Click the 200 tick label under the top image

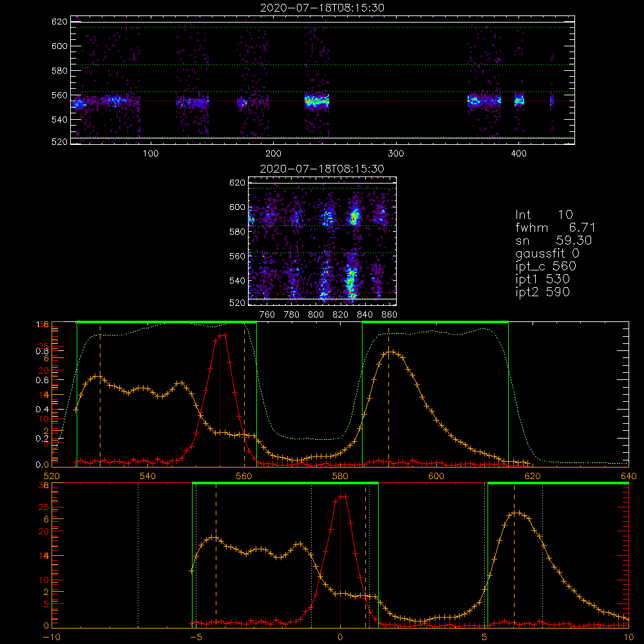point(273,154)
